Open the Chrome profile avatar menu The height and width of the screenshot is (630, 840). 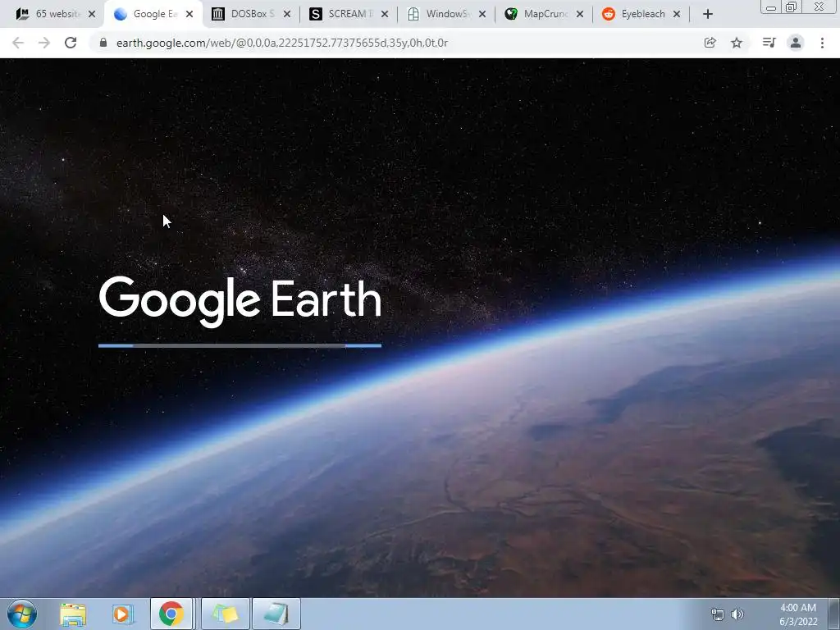click(x=796, y=43)
